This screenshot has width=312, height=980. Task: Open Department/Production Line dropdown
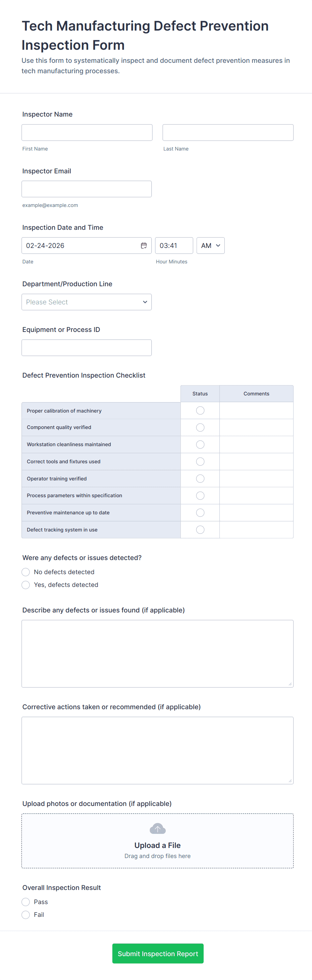pos(87,302)
